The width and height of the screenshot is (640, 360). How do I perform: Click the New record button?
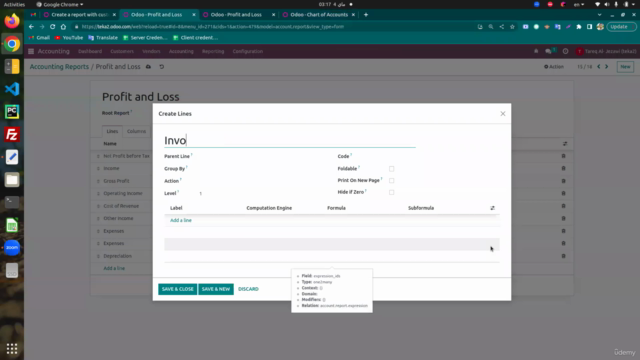click(x=625, y=67)
